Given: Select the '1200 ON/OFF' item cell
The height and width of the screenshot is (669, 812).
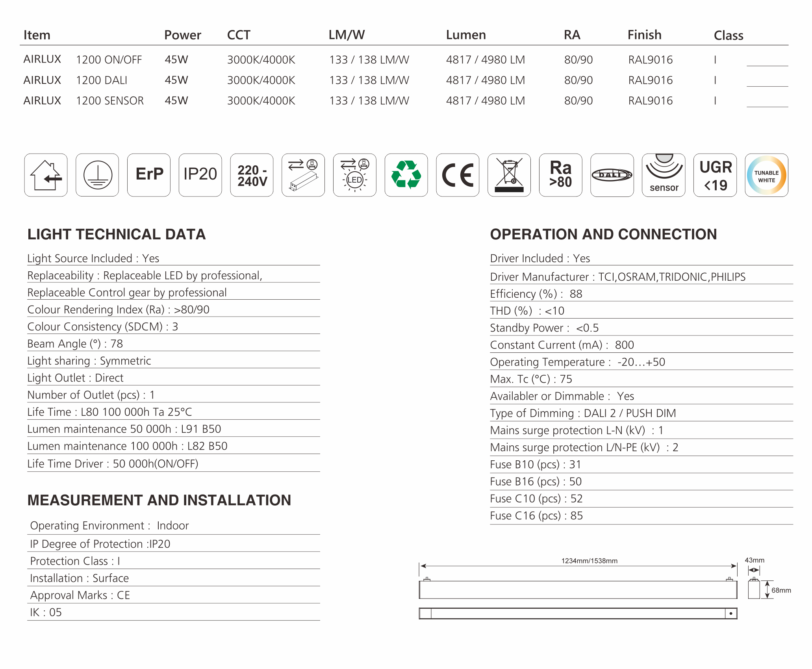Looking at the screenshot, I should tap(109, 60).
